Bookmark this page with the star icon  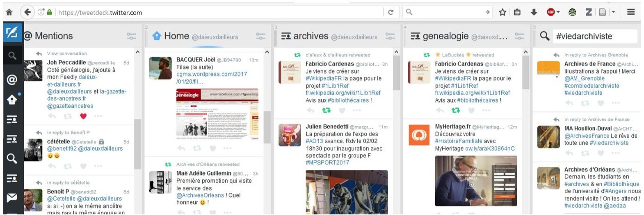tap(502, 12)
